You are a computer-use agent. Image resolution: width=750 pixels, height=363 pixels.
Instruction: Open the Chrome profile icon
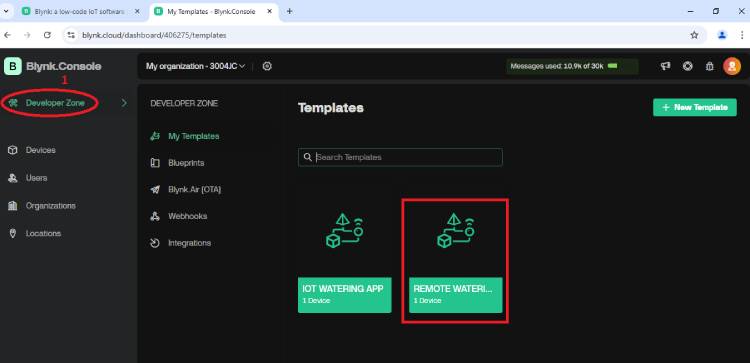(x=722, y=35)
